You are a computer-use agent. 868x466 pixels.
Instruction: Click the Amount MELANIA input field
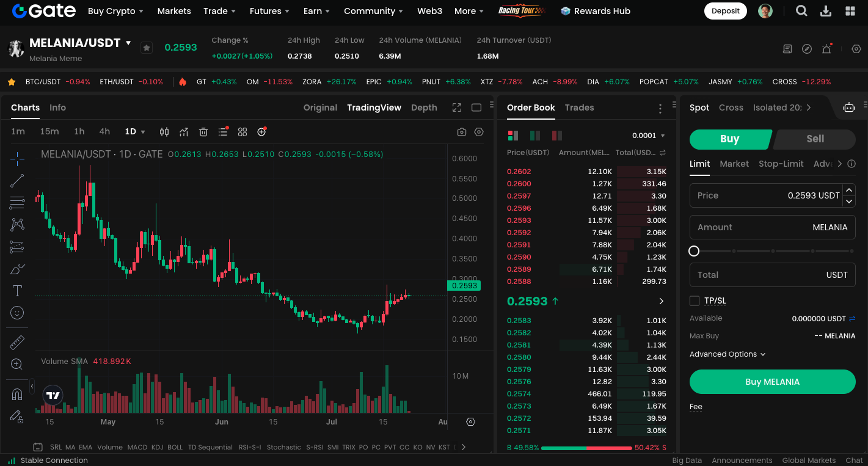pos(772,227)
